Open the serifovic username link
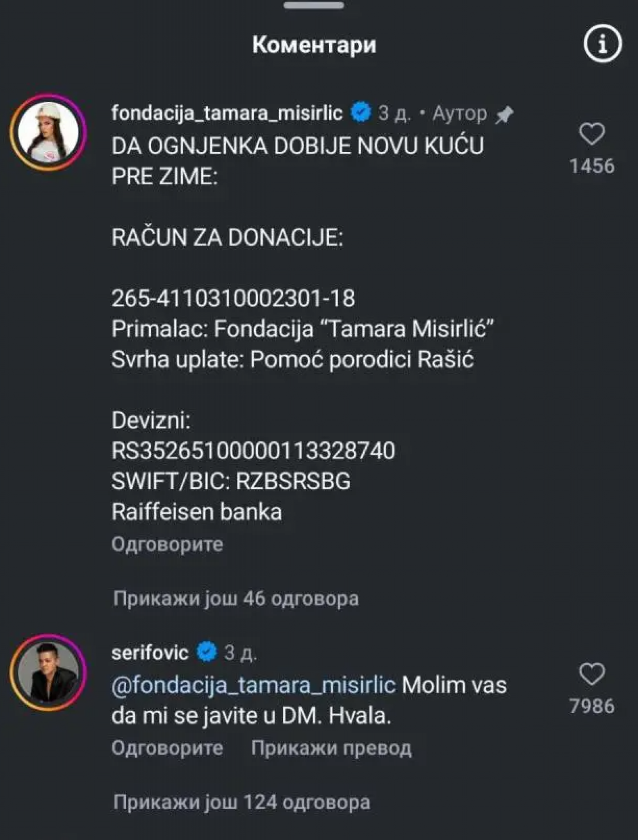The image size is (638, 840). click(x=150, y=652)
